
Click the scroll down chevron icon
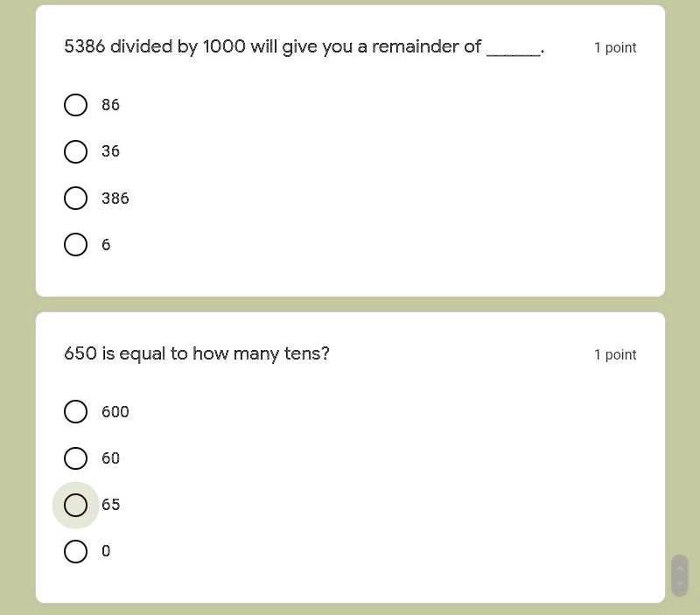[680, 584]
